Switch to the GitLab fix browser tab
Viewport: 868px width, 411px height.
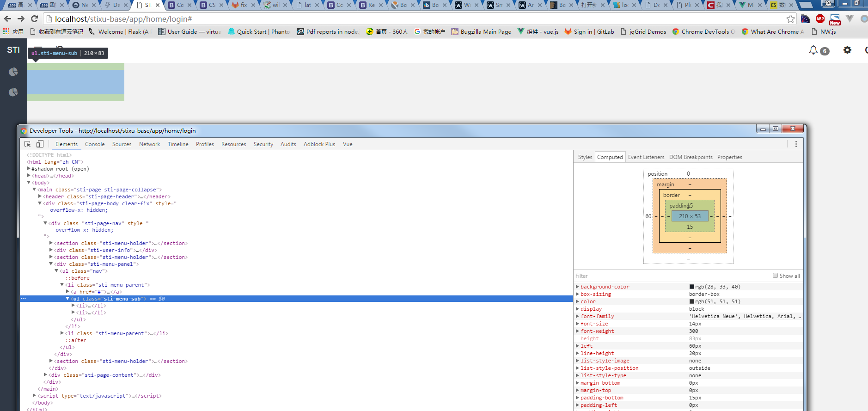click(x=242, y=5)
